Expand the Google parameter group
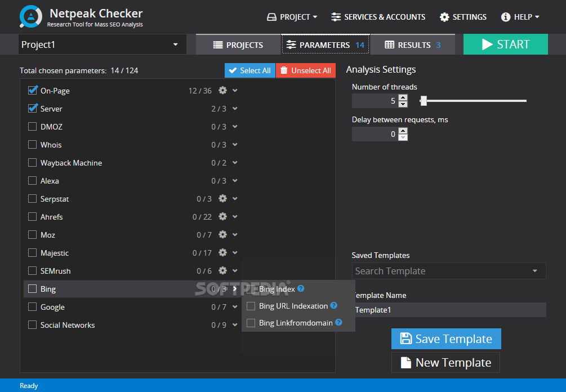The width and height of the screenshot is (566, 392). [x=235, y=307]
